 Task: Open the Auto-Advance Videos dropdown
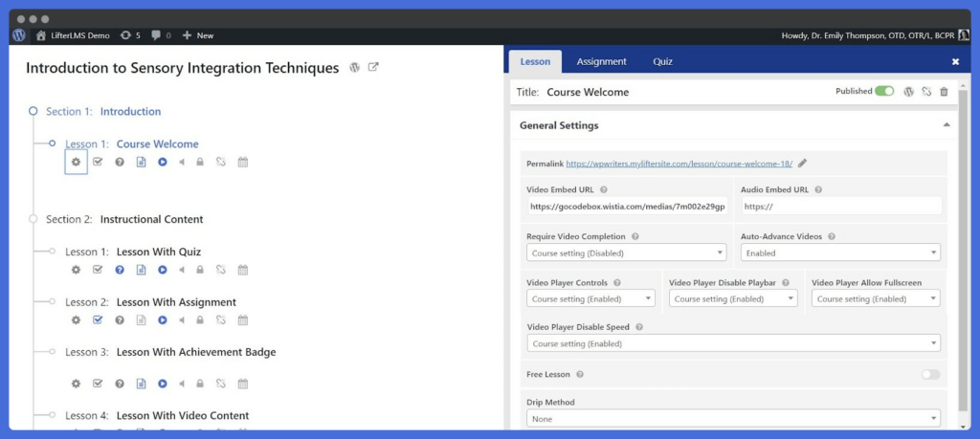(x=840, y=252)
